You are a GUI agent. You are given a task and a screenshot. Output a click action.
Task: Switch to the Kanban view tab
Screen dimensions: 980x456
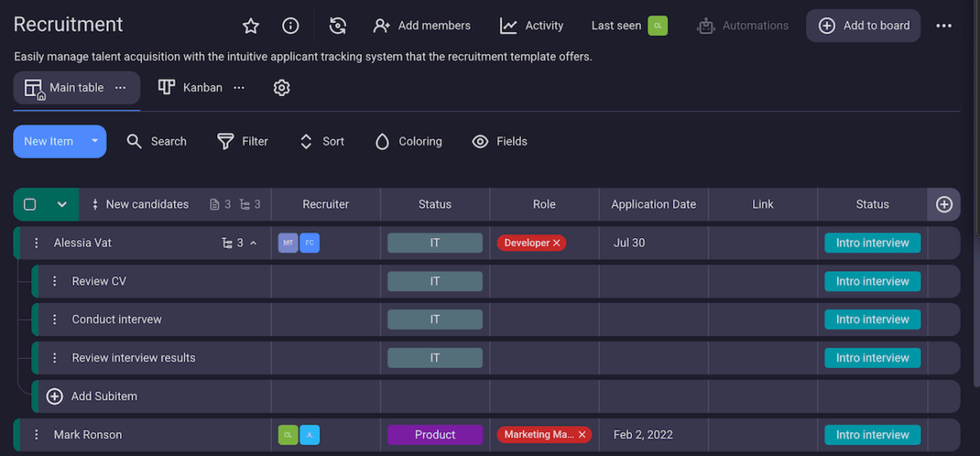[191, 88]
